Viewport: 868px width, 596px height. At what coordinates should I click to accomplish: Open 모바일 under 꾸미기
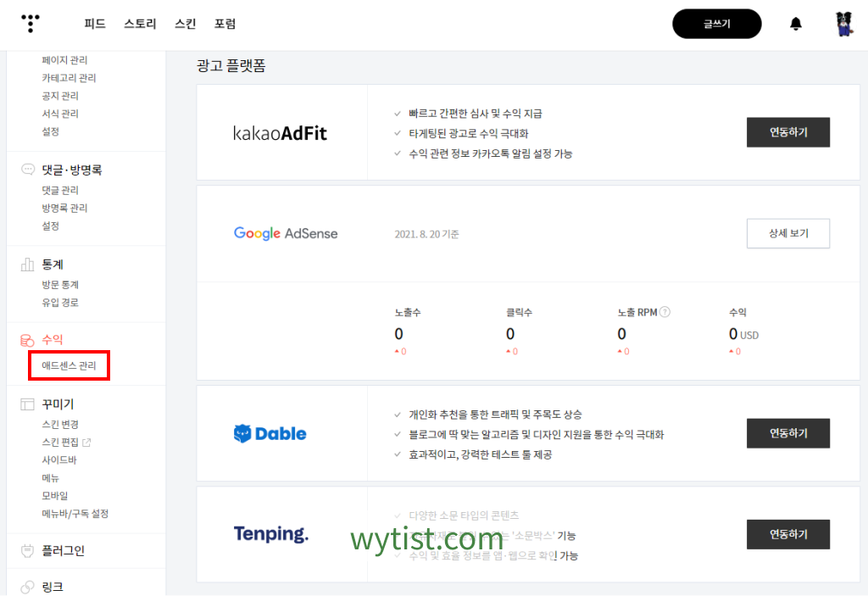tap(55, 496)
